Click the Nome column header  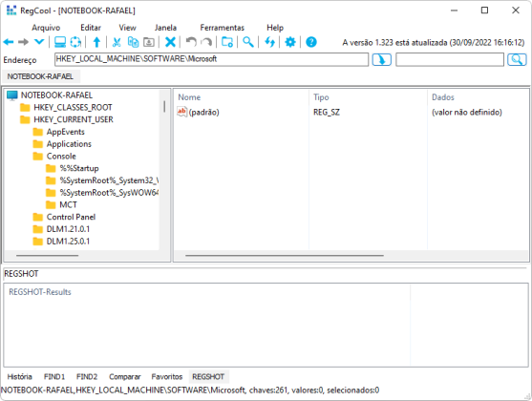pyautogui.click(x=242, y=97)
